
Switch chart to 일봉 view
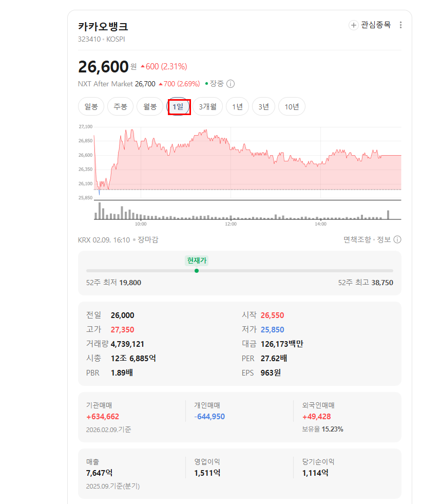(x=91, y=106)
